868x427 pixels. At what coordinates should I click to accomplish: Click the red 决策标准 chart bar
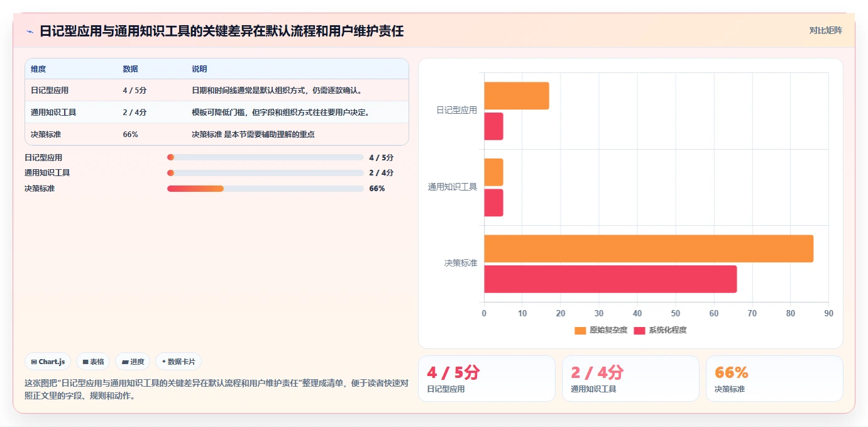tap(610, 279)
